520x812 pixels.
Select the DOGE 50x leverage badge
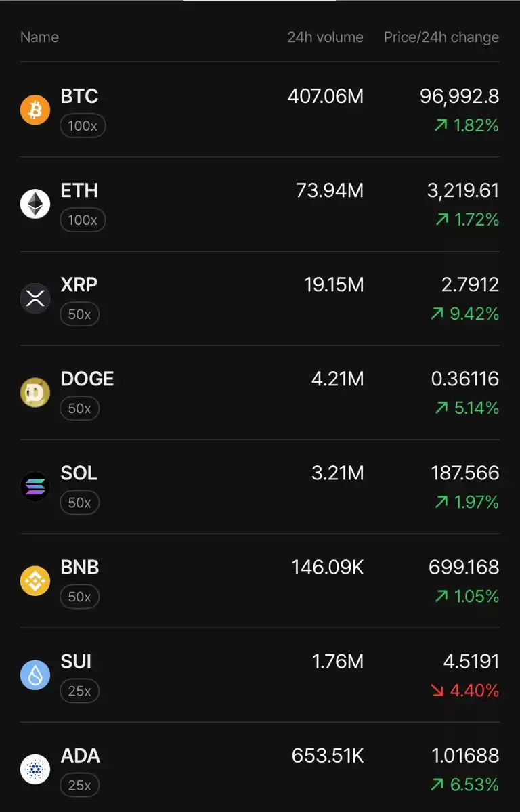[x=80, y=408]
